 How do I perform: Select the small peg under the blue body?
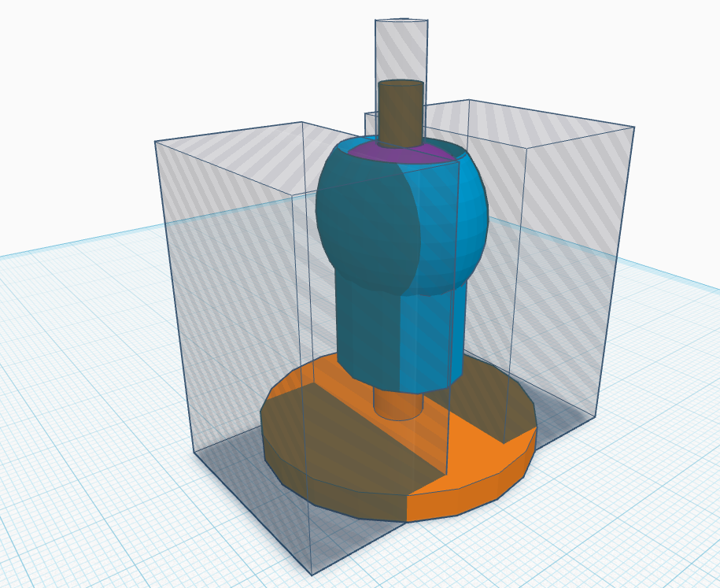pyautogui.click(x=397, y=405)
